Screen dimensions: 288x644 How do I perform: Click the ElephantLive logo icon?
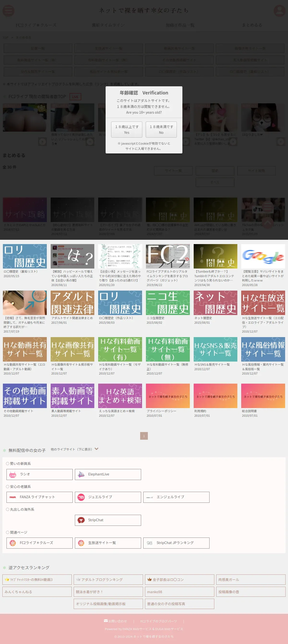81,474
